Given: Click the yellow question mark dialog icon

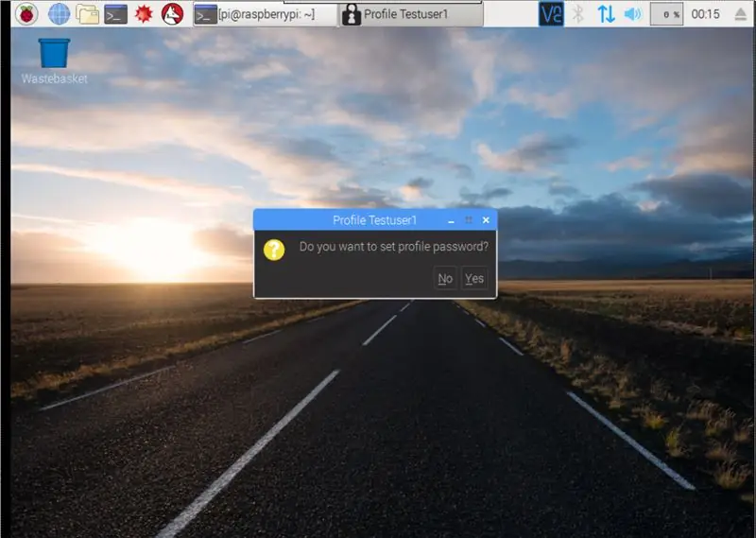Looking at the screenshot, I should [274, 250].
